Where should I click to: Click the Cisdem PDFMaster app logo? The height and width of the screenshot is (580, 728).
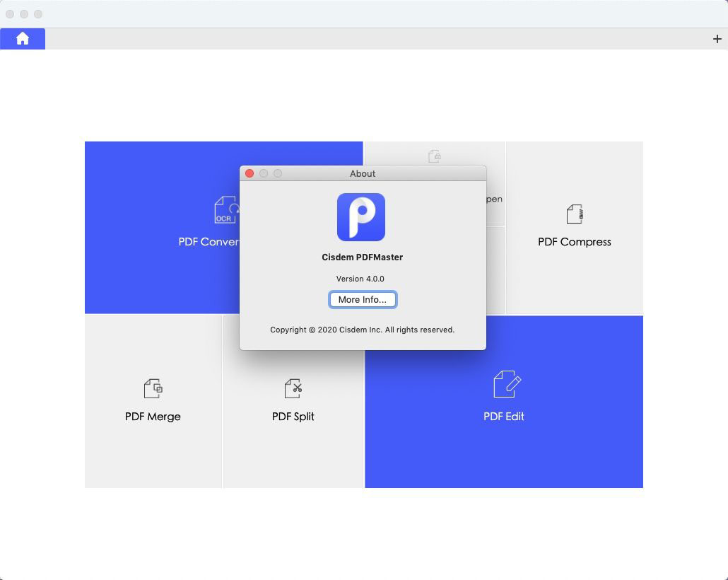coord(361,217)
